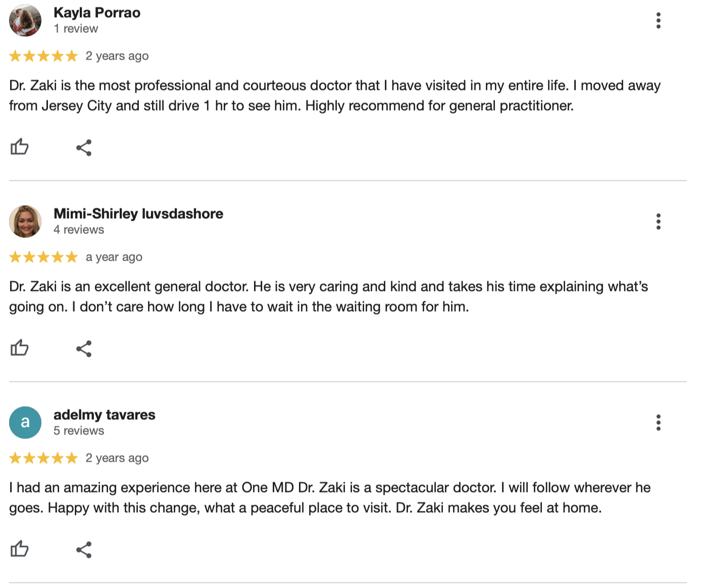Viewport: 704px width, 588px height.
Task: View Mimi-Shirley's '4 reviews' count
Action: 79,230
